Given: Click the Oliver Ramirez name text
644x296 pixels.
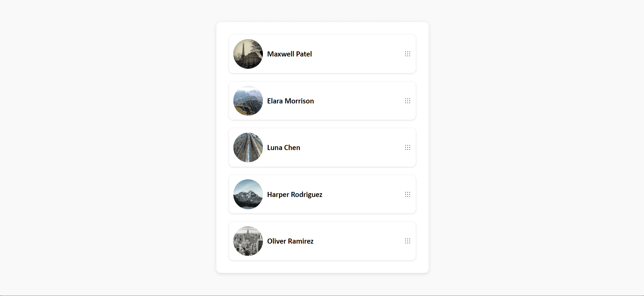Looking at the screenshot, I should point(290,241).
